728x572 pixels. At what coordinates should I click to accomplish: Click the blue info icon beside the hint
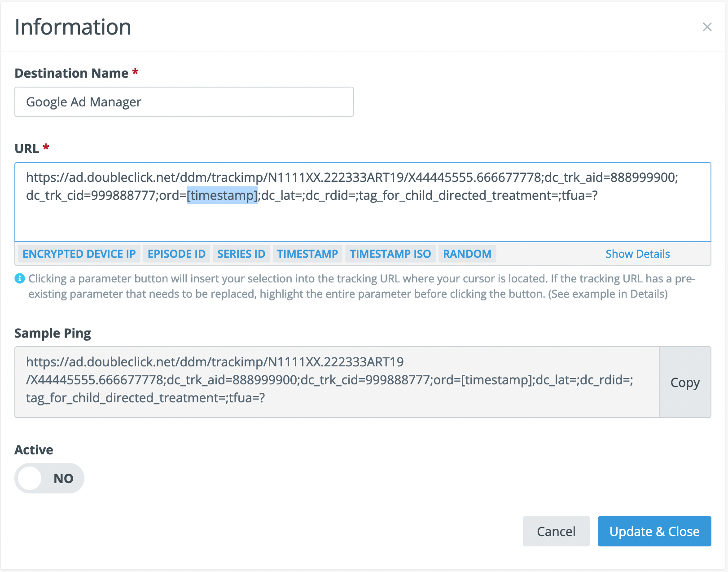coord(20,278)
